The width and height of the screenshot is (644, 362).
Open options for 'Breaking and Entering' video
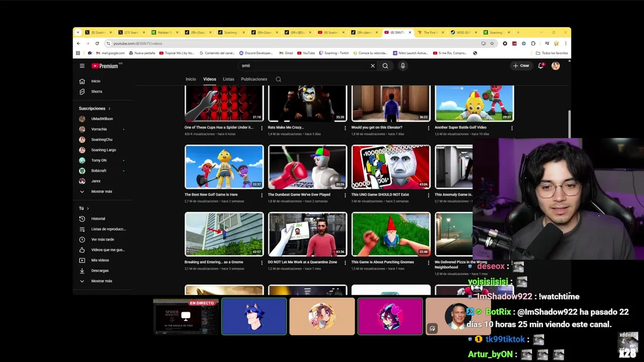pyautogui.click(x=262, y=262)
